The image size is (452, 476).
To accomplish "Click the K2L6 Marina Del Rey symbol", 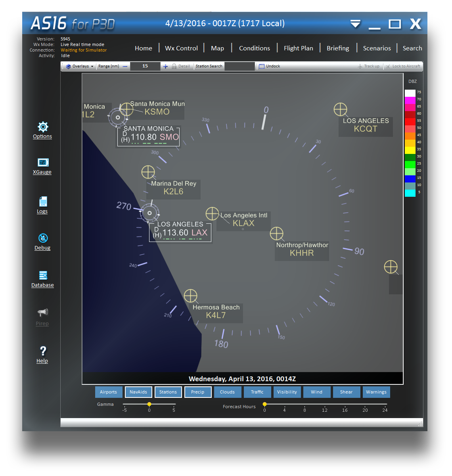I will coord(148,172).
